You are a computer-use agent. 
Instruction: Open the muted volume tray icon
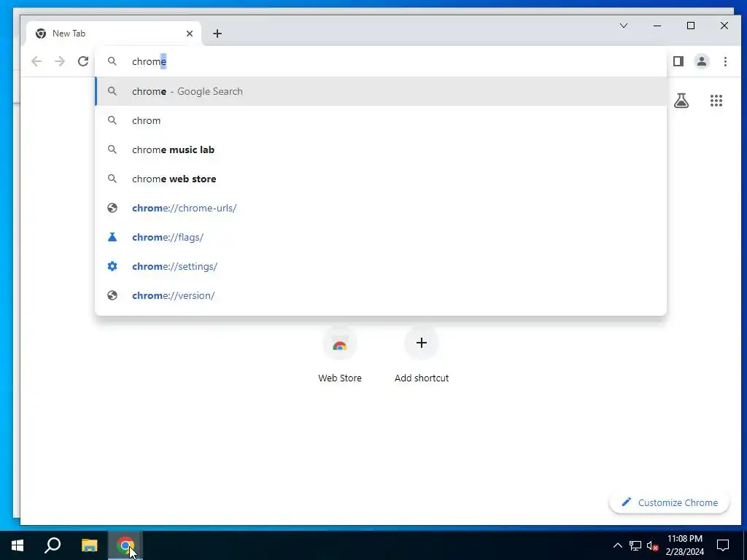(653, 545)
